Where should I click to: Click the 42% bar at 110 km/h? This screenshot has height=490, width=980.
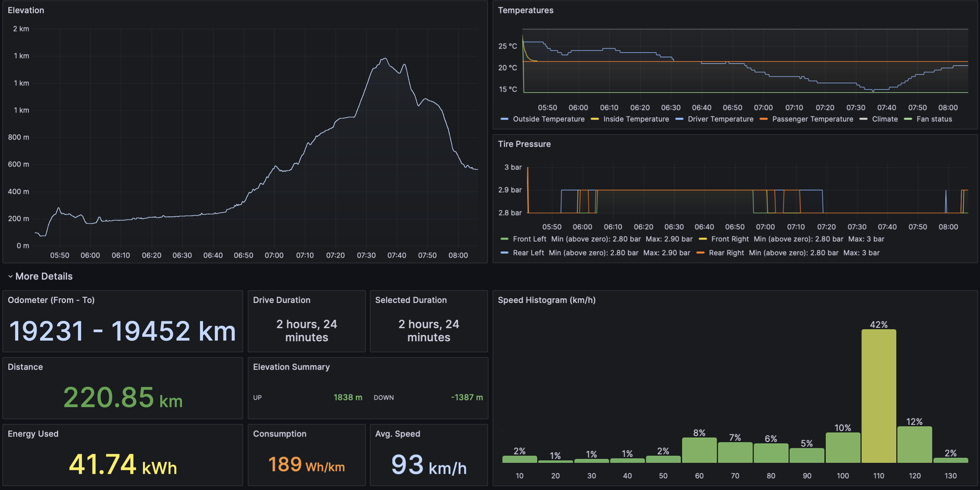(x=878, y=396)
